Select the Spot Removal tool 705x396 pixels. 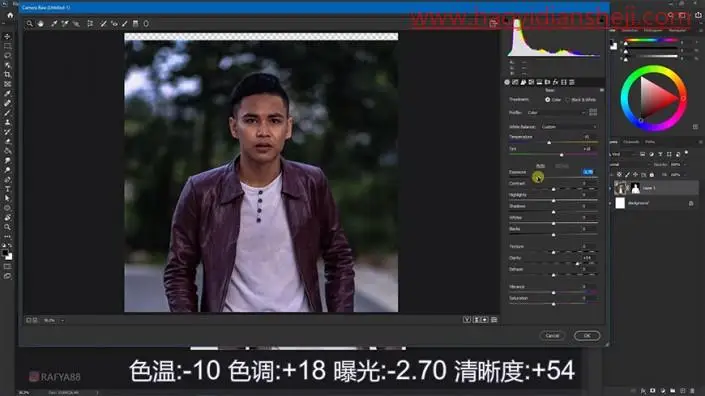pos(103,24)
